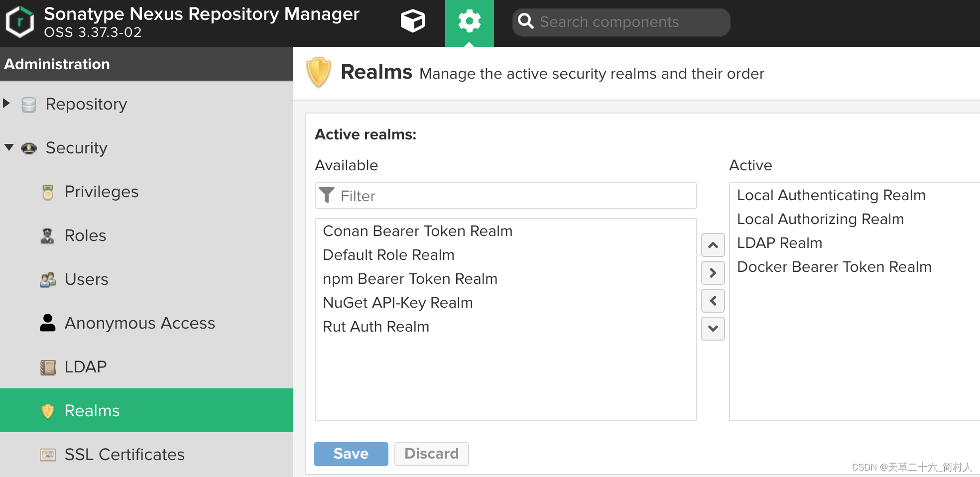The height and width of the screenshot is (477, 980).
Task: Select the Privileges medal icon
Action: click(47, 191)
